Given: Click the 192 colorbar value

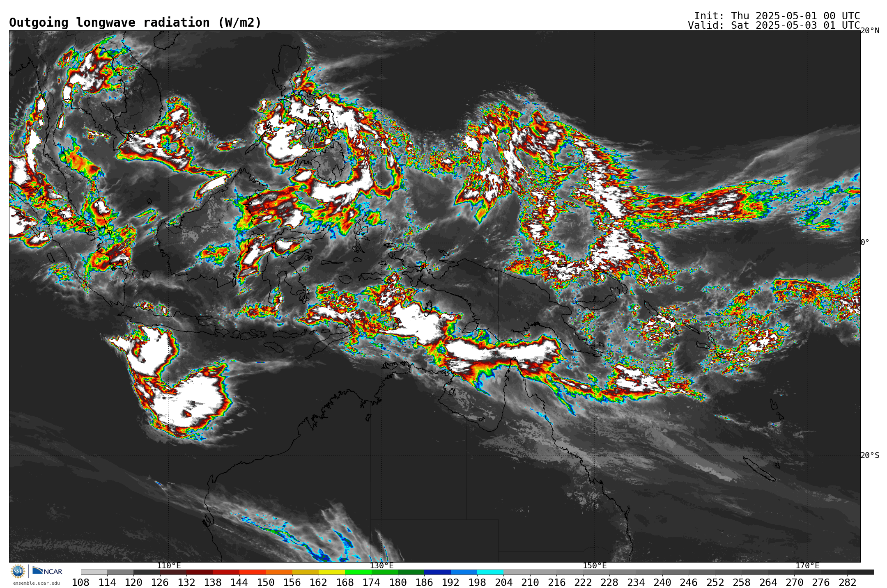Looking at the screenshot, I should pos(451,582).
